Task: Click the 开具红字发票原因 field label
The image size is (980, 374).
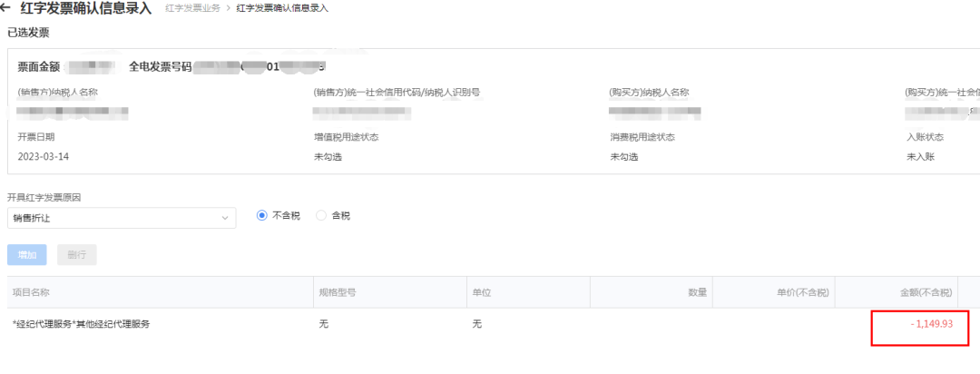Action: 44,198
